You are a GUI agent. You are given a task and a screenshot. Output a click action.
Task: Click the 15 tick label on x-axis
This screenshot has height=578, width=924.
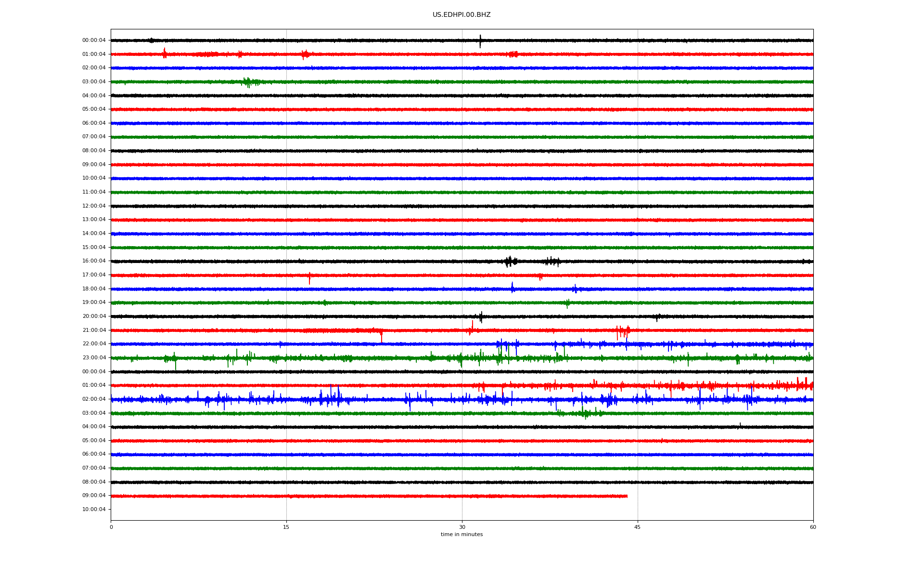point(286,527)
